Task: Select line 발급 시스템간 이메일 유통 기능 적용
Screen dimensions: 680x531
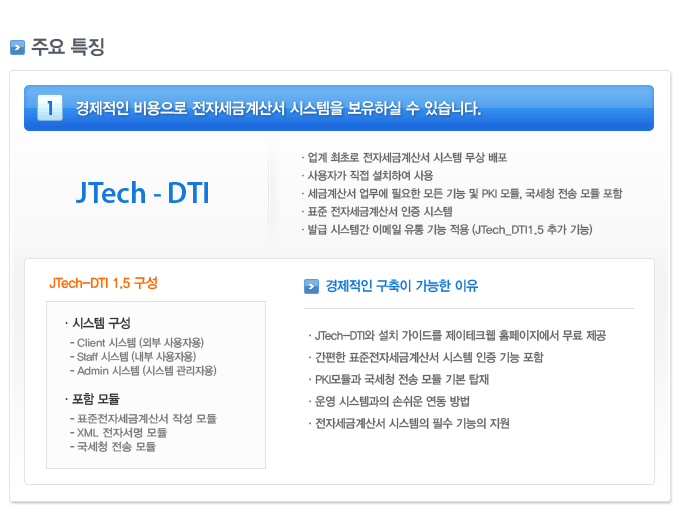Action: 447,229
